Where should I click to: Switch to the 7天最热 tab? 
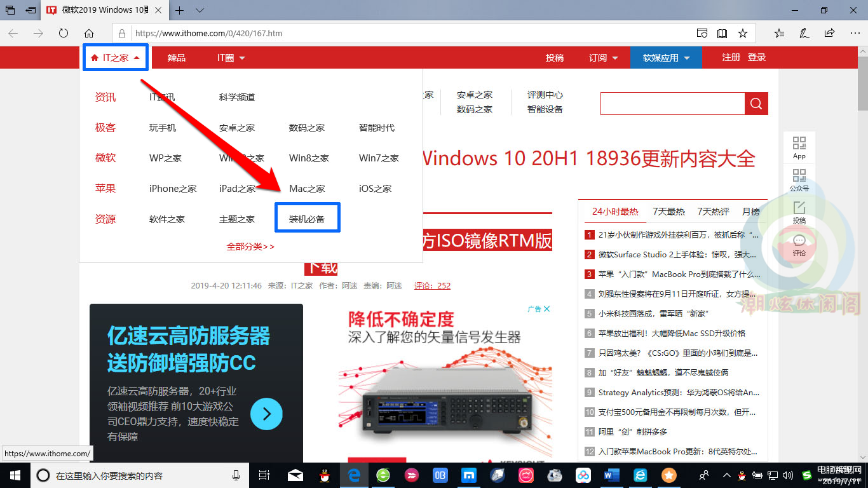(668, 212)
